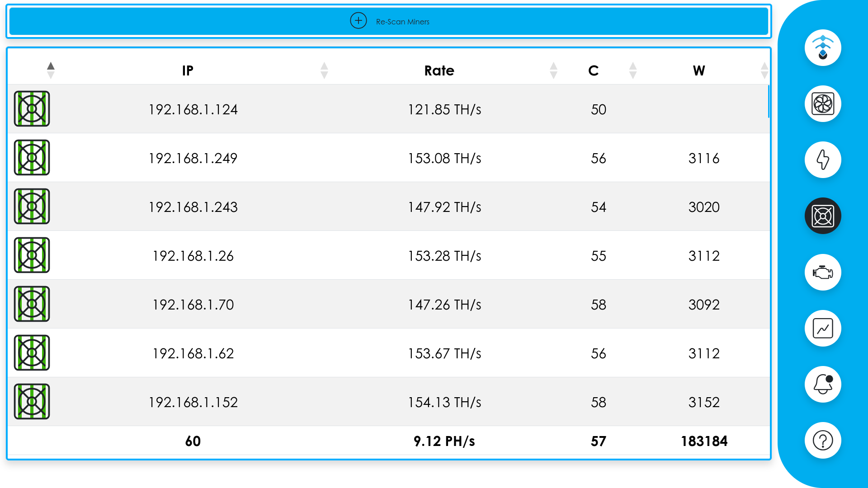
Task: Click miner icon for 192.168.1.152
Action: point(32,402)
